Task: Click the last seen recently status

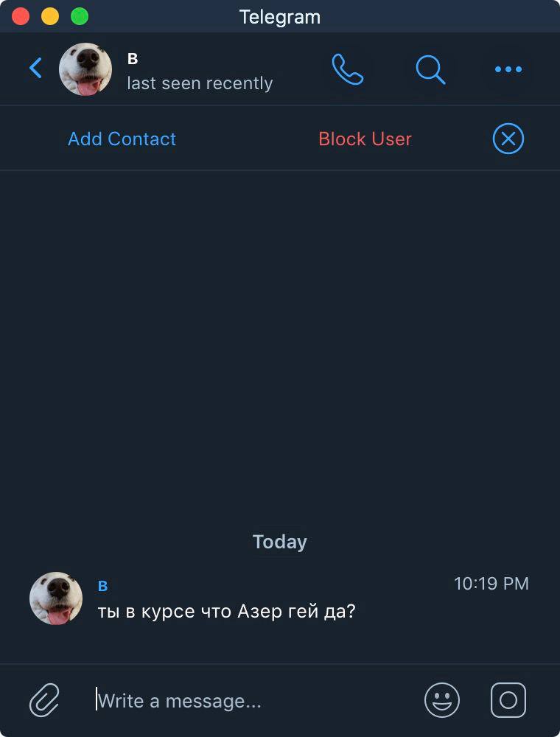Action: click(200, 83)
